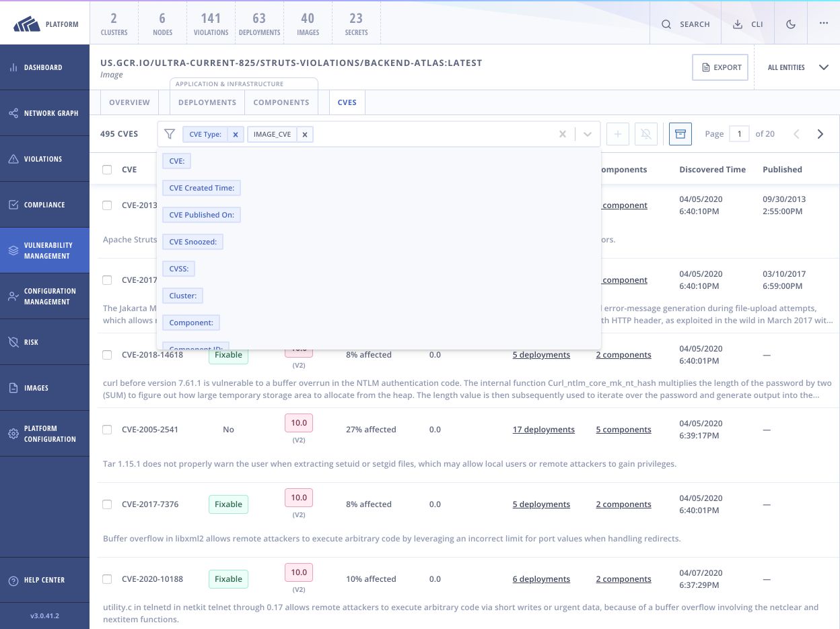
Task: Click the Platform logo icon
Action: click(26, 24)
